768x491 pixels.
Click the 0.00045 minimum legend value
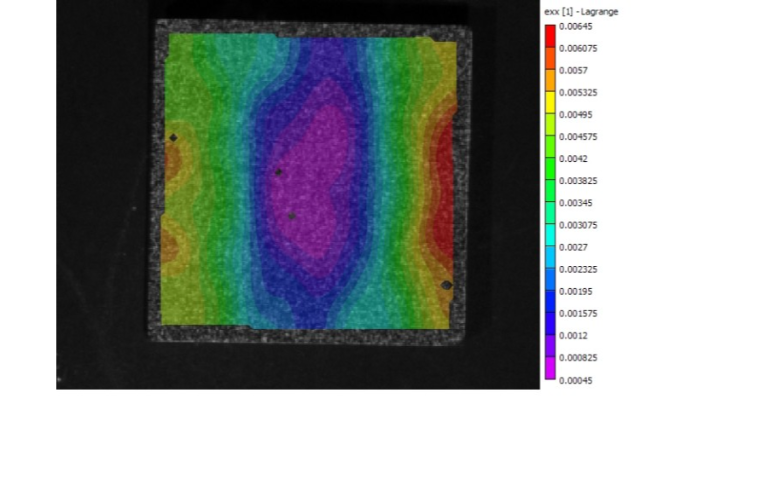576,380
